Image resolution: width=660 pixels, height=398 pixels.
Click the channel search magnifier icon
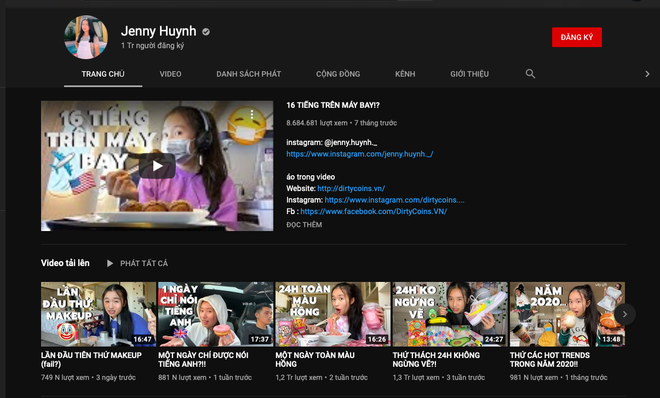pyautogui.click(x=530, y=74)
